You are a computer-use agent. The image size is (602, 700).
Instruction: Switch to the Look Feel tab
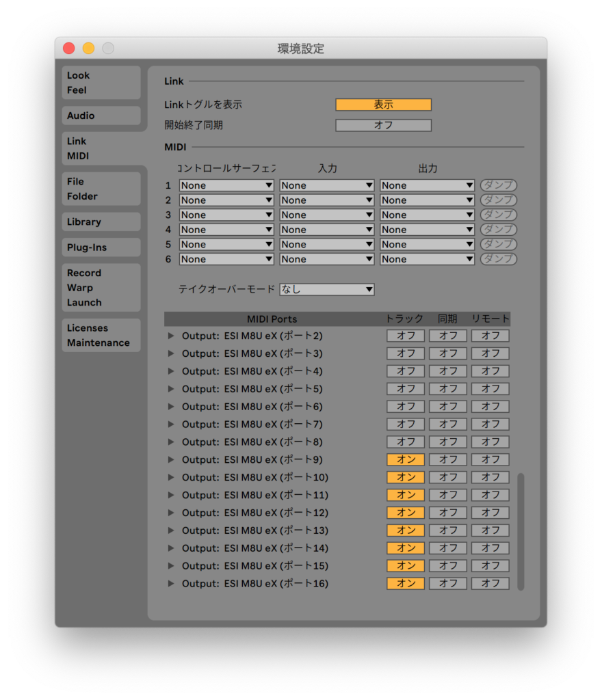(101, 83)
